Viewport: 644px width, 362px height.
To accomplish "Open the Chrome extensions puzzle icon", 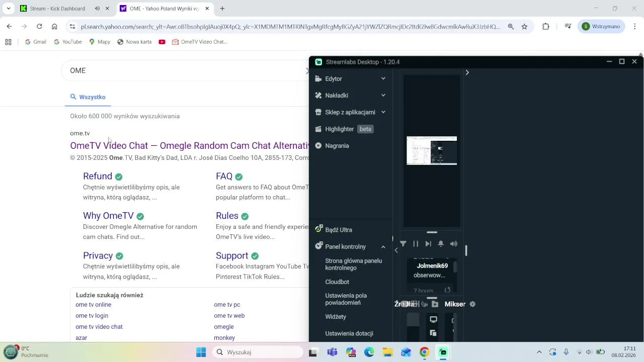I will click(546, 27).
